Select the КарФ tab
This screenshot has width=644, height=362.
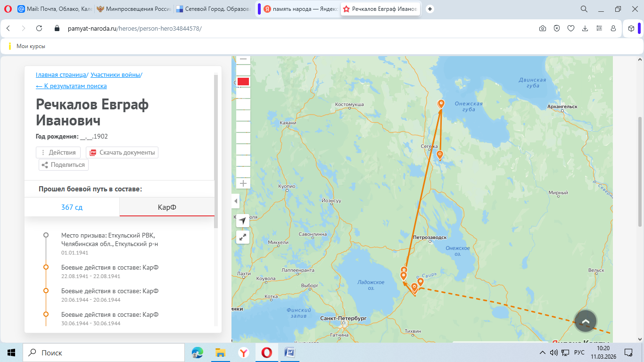click(167, 207)
